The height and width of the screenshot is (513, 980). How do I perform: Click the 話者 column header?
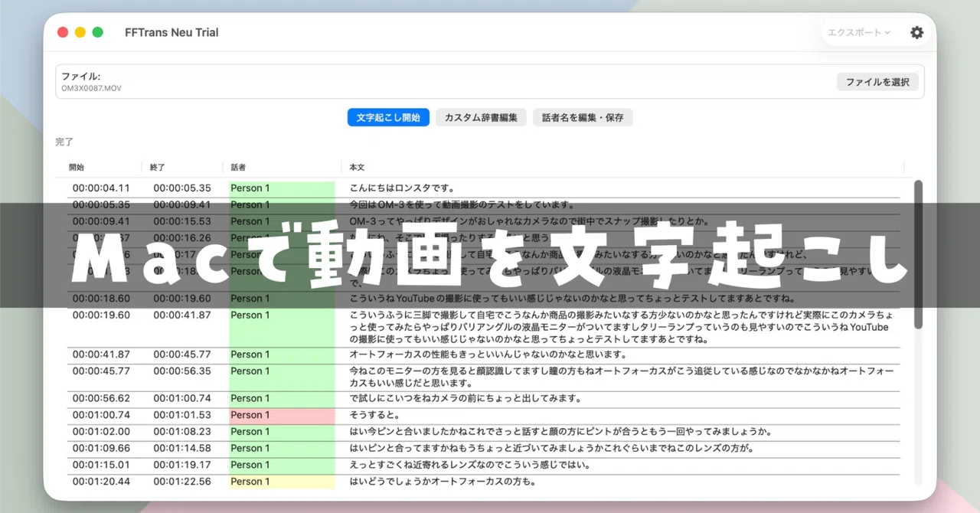pos(238,167)
